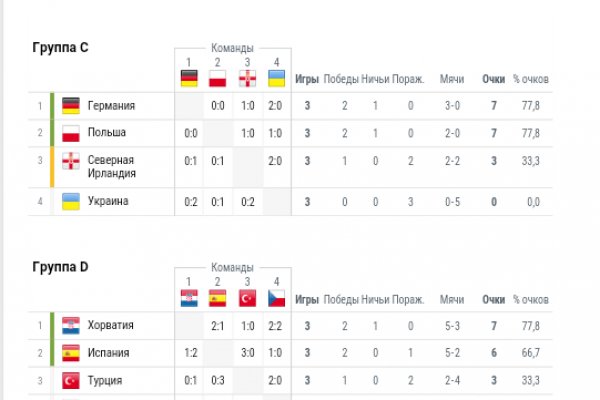
Task: Click the Игры column header in Группа D
Action: click(x=308, y=299)
